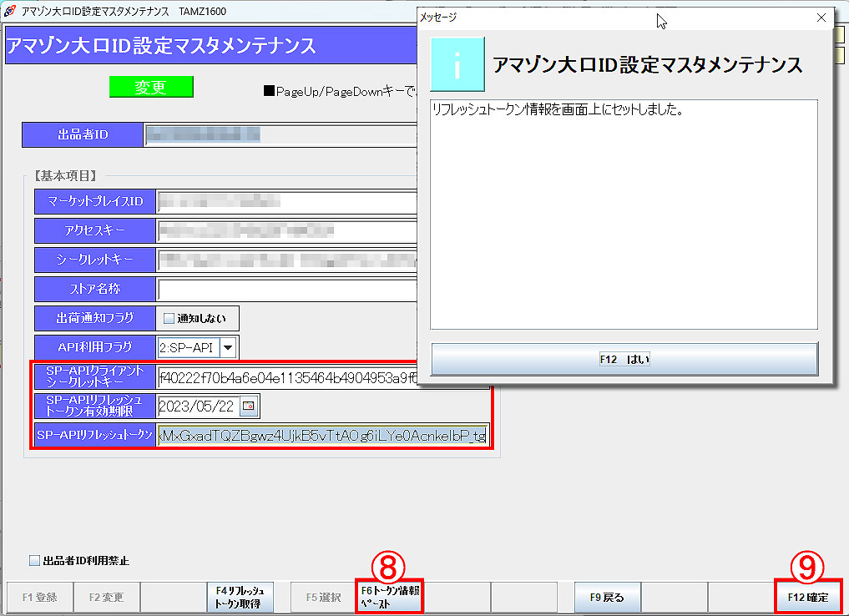Screen dimensions: 849x616
Task: Click the F12 確定 button
Action: tap(808, 597)
